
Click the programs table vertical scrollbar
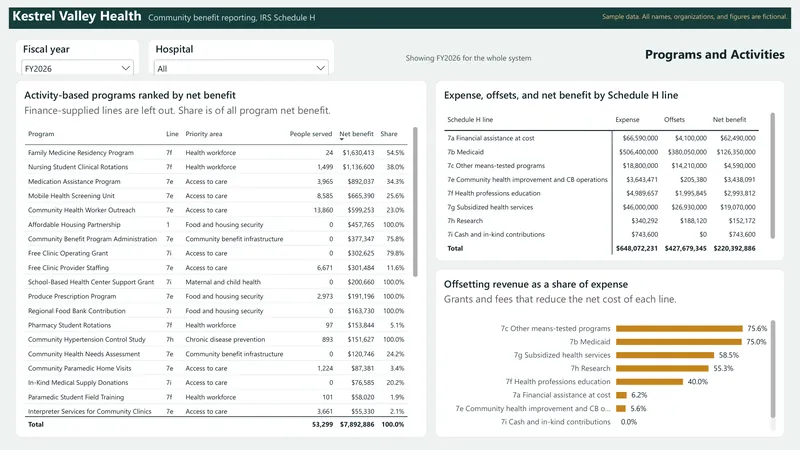[x=415, y=202]
